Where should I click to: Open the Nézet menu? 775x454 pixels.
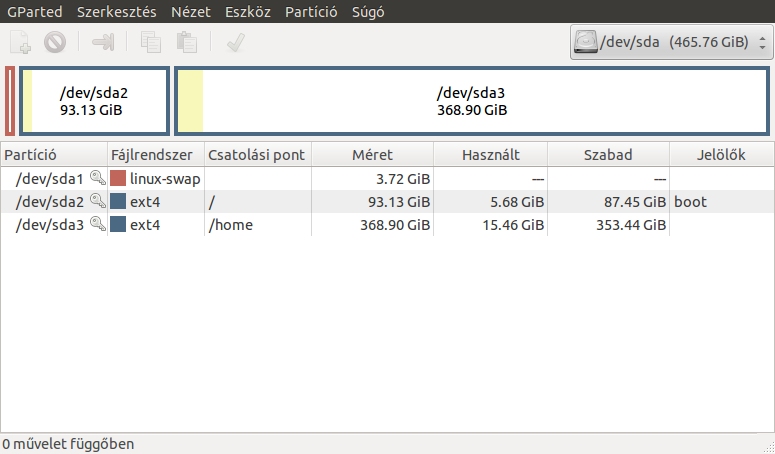point(191,12)
